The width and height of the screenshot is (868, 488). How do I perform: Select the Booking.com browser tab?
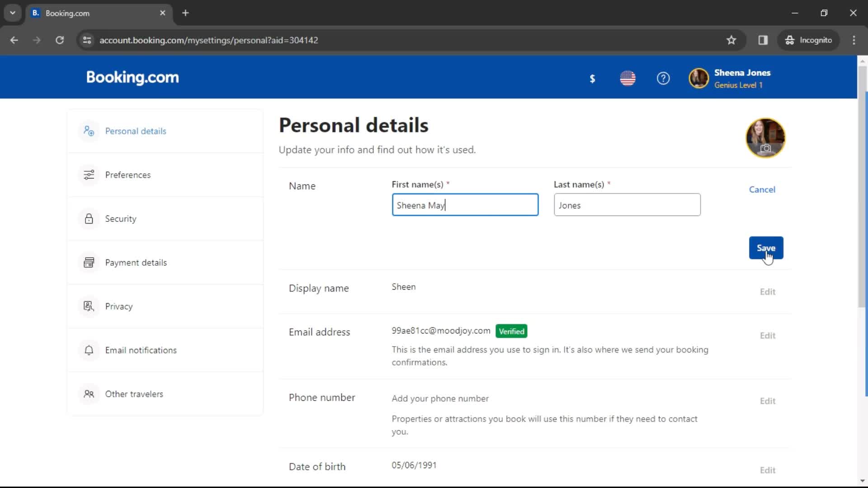click(x=99, y=13)
